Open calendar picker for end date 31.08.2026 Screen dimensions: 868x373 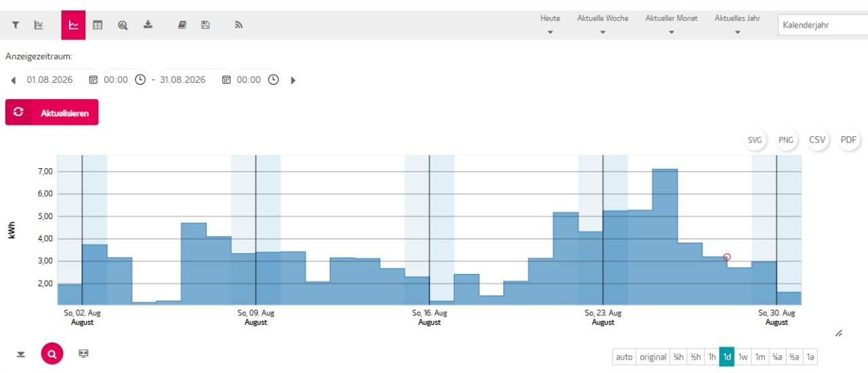(226, 80)
